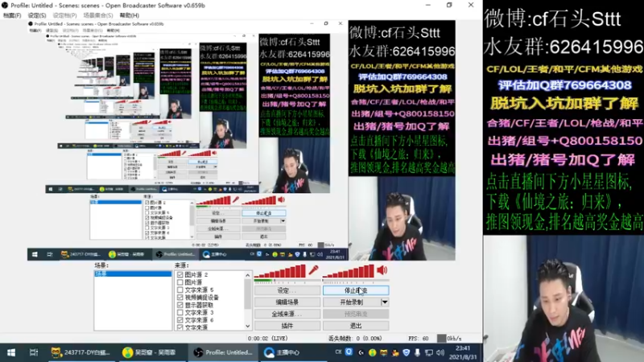Click the 编辑场景 edit scene button

287,302
